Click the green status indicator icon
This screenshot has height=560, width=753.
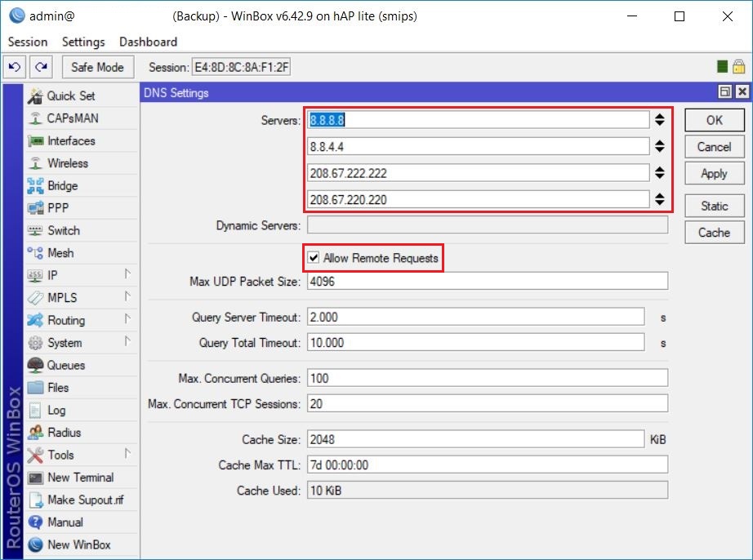coord(722,67)
